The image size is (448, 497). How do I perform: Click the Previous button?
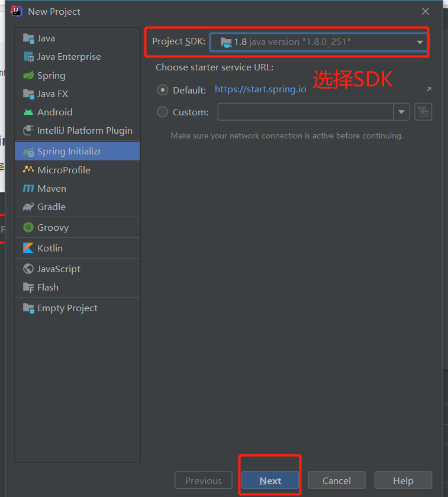click(204, 480)
